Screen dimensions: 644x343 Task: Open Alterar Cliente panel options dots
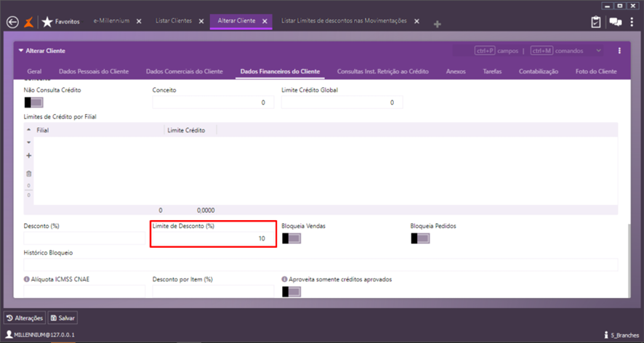click(x=619, y=51)
